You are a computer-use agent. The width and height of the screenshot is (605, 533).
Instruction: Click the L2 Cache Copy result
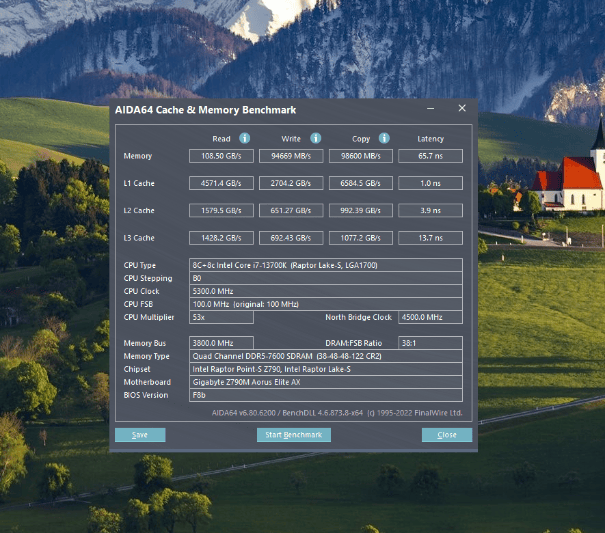pos(360,211)
